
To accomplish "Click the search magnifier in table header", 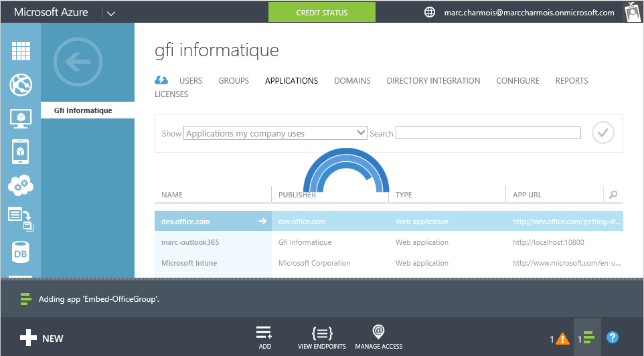I will (613, 195).
